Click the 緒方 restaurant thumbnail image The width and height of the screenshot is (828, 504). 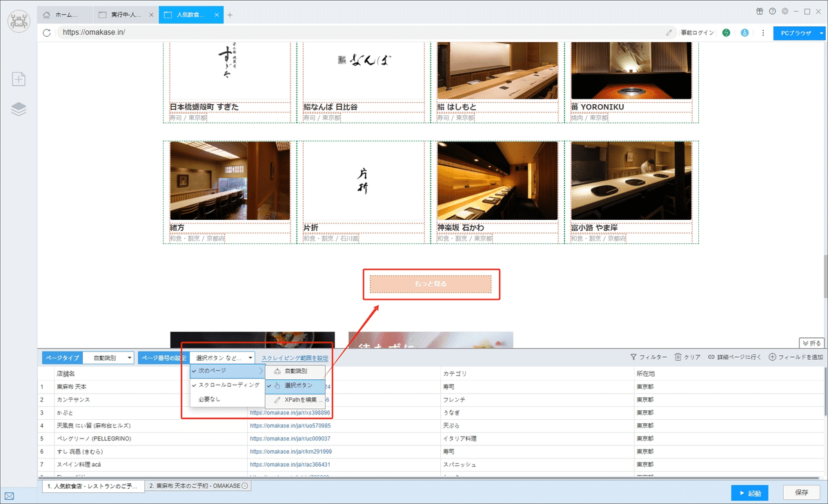click(230, 181)
